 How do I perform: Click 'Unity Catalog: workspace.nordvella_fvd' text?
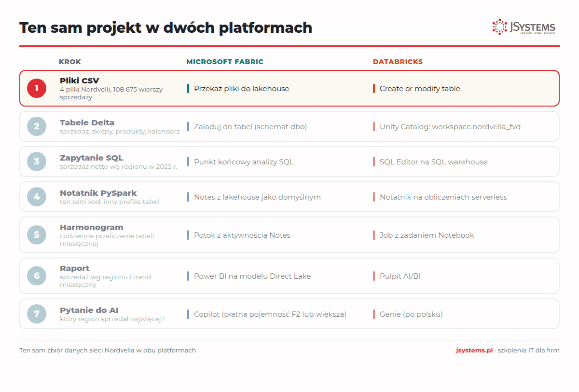point(450,127)
